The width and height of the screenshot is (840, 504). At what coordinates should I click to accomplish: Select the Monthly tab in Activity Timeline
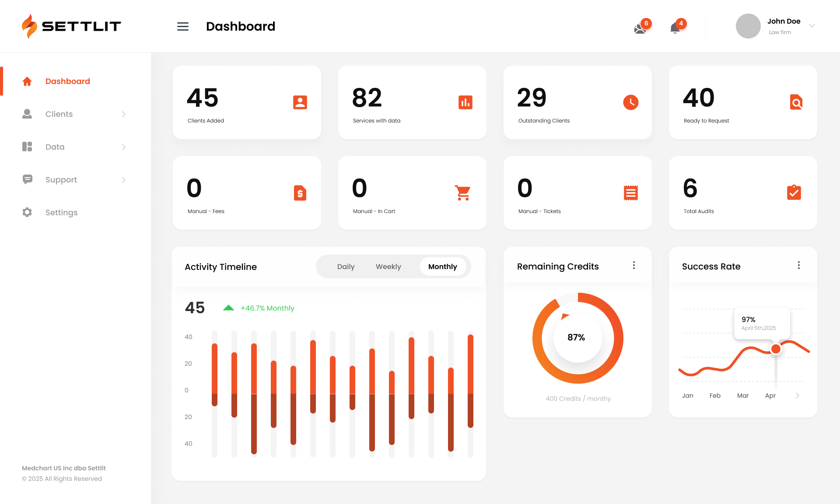pos(443,266)
